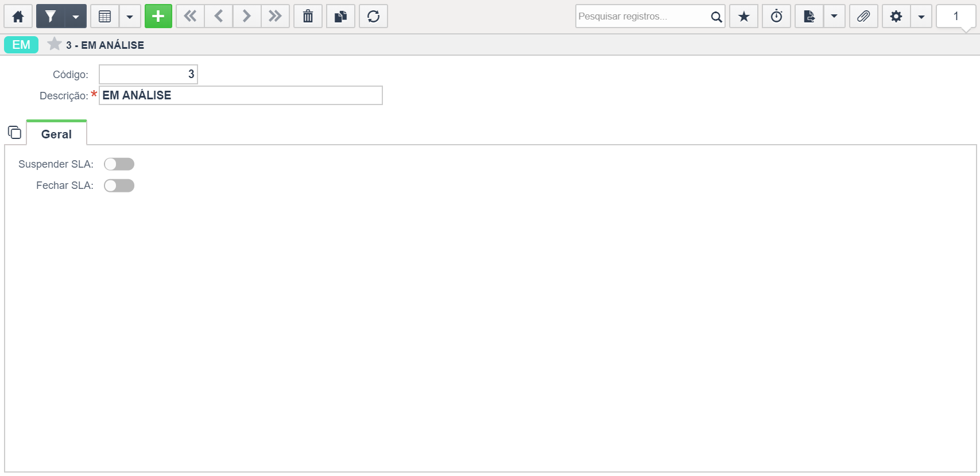
Task: Add a new record with green plus
Action: [x=158, y=16]
